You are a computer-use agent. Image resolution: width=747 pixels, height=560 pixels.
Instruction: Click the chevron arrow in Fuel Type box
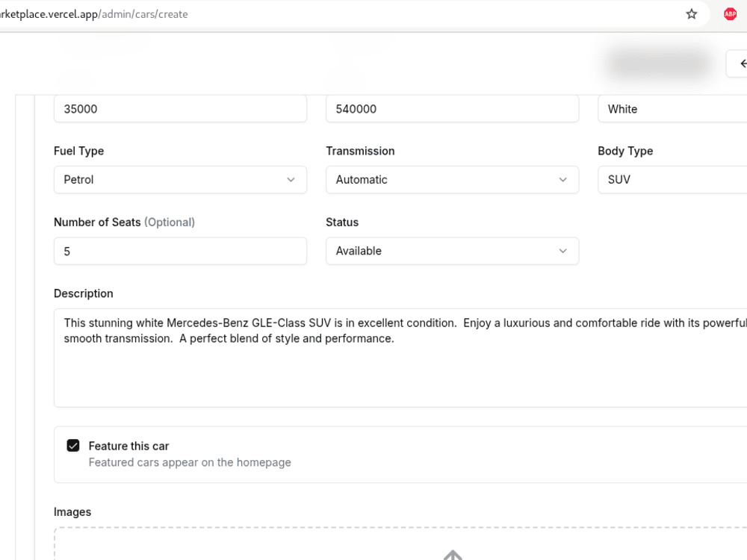[291, 179]
